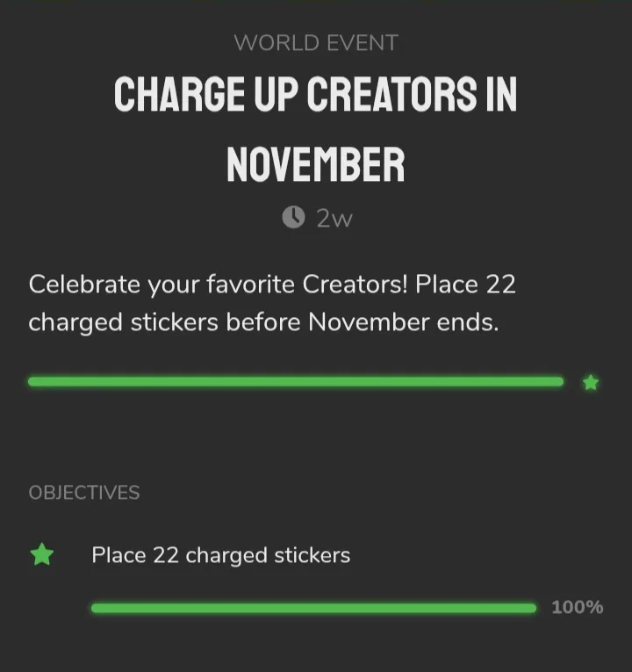Image resolution: width=632 pixels, height=672 pixels.
Task: Click the word UP in the headline
Action: click(x=264, y=95)
